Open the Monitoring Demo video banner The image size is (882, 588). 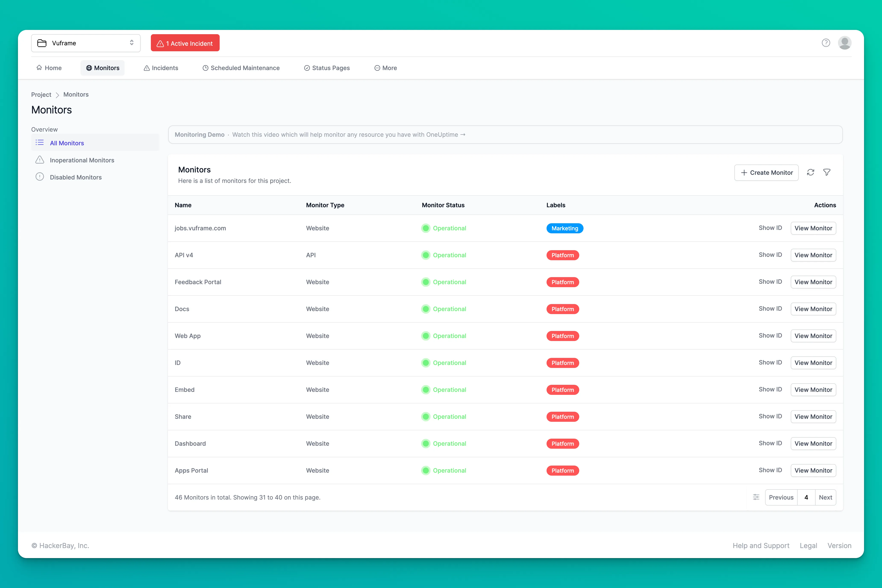point(505,135)
